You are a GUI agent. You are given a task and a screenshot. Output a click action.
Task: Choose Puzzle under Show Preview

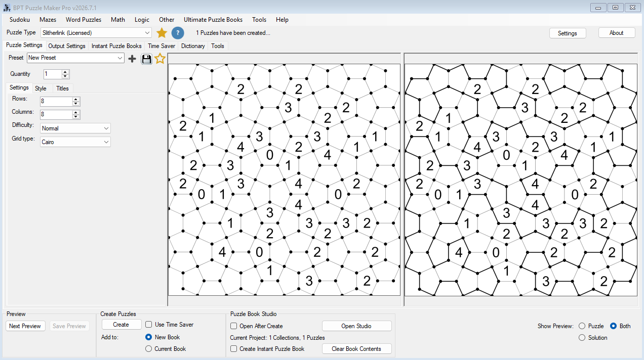point(582,326)
